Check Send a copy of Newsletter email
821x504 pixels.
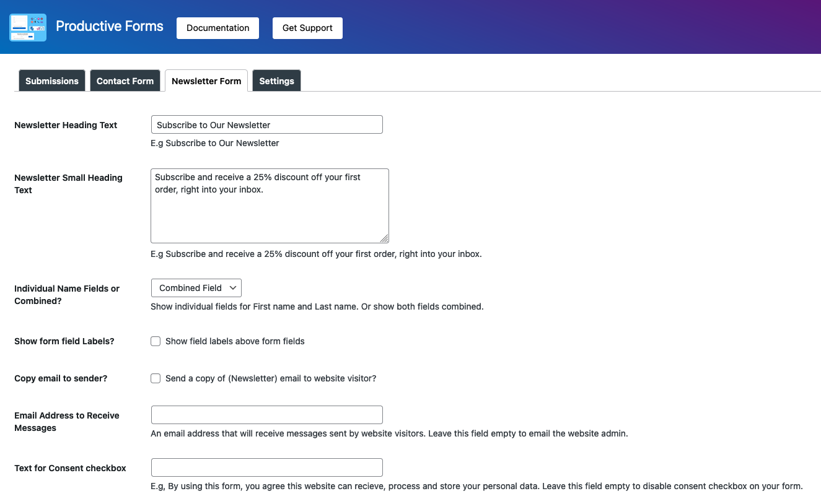click(x=156, y=378)
